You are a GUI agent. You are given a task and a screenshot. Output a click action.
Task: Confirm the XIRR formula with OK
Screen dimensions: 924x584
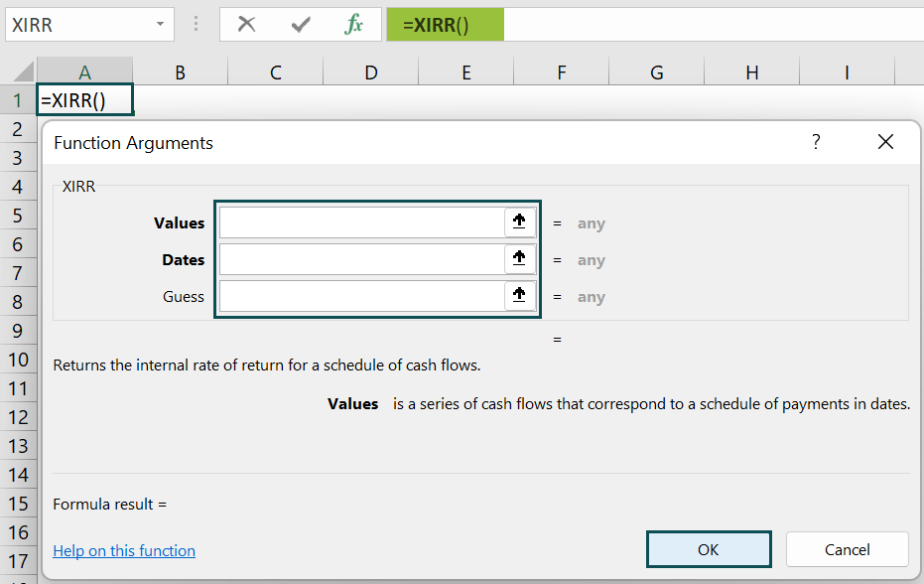coord(708,548)
